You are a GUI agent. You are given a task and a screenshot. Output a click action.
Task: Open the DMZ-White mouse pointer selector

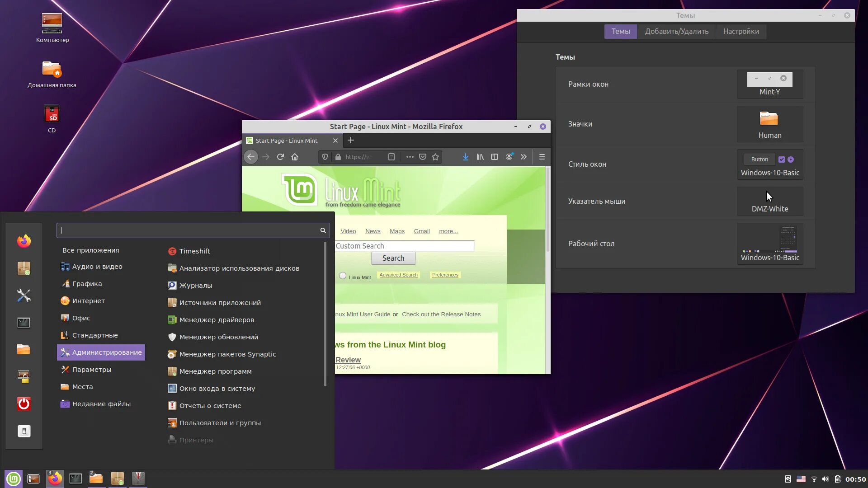pos(770,201)
